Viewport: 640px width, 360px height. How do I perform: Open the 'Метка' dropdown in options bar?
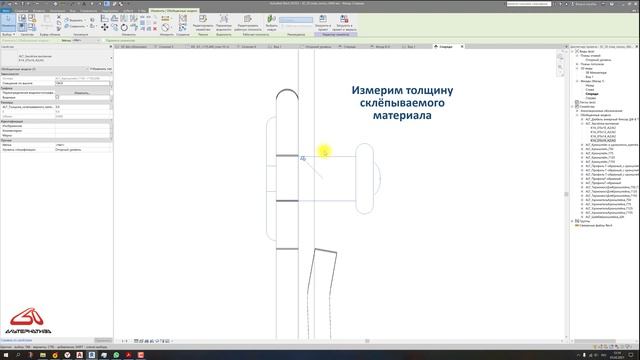click(86, 40)
